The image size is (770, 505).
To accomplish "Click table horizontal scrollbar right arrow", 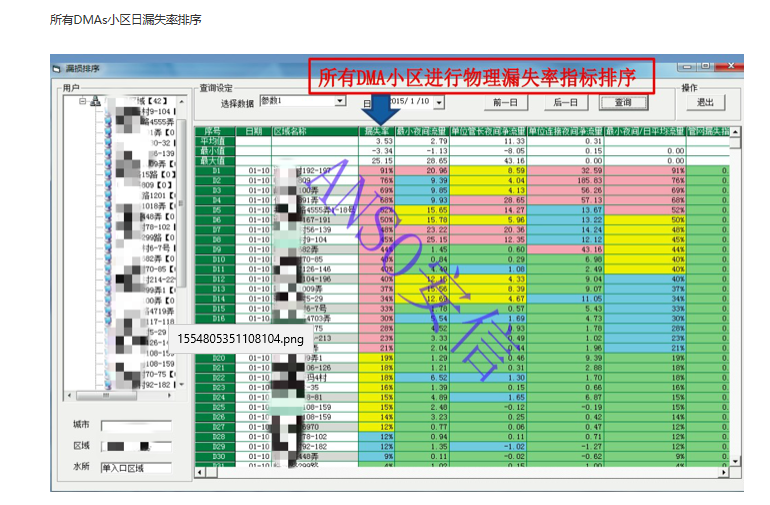I will (724, 472).
